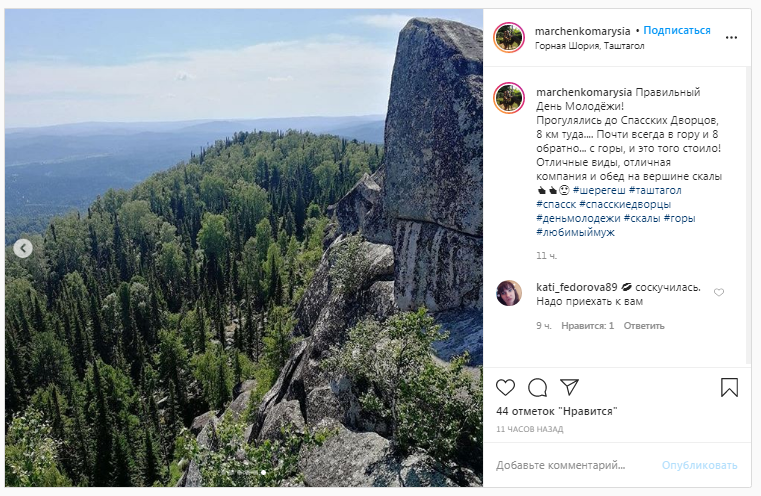Viewport: 761px width, 496px height.
Task: Like kati_fedorova89's comment with small heart
Action: tap(719, 293)
